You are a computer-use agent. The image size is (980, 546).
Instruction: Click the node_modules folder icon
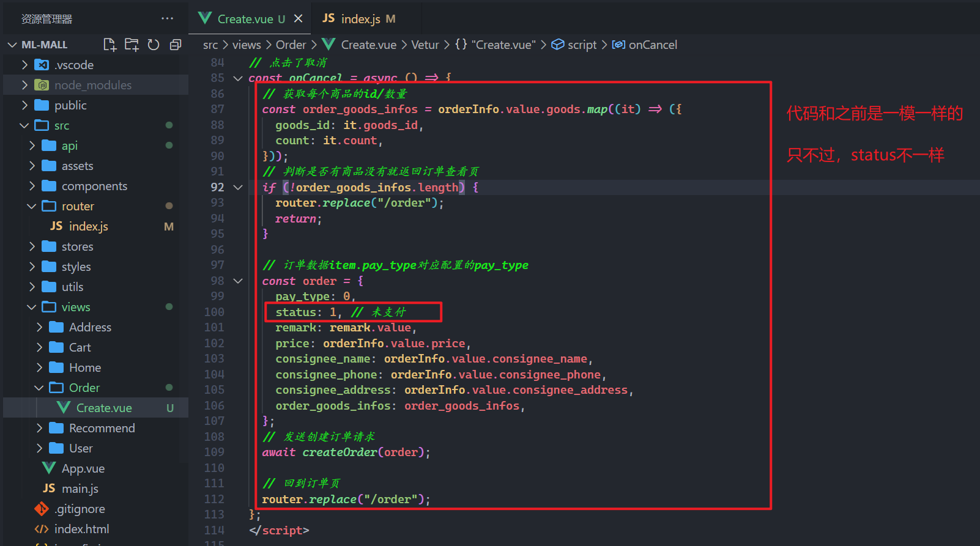tap(42, 85)
